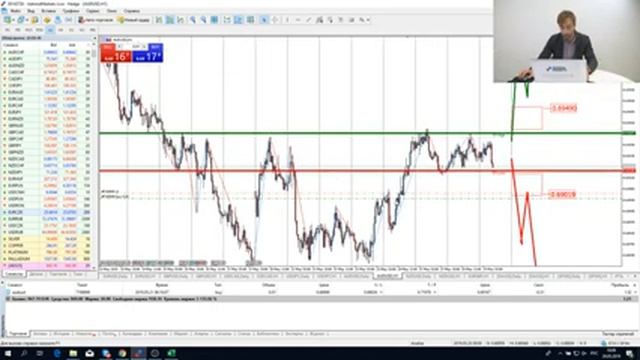Open the Сервис menu
The image size is (640, 360).
point(93,11)
